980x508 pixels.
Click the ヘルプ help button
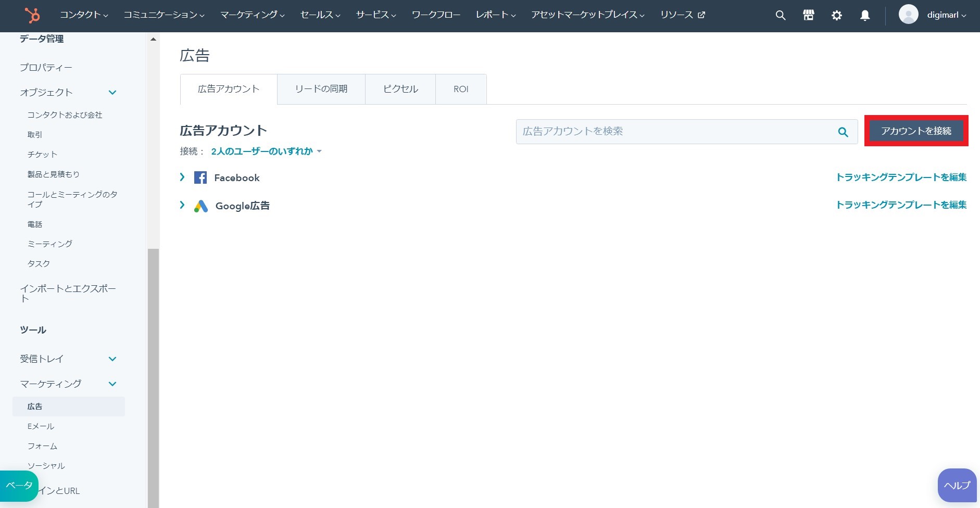point(957,485)
